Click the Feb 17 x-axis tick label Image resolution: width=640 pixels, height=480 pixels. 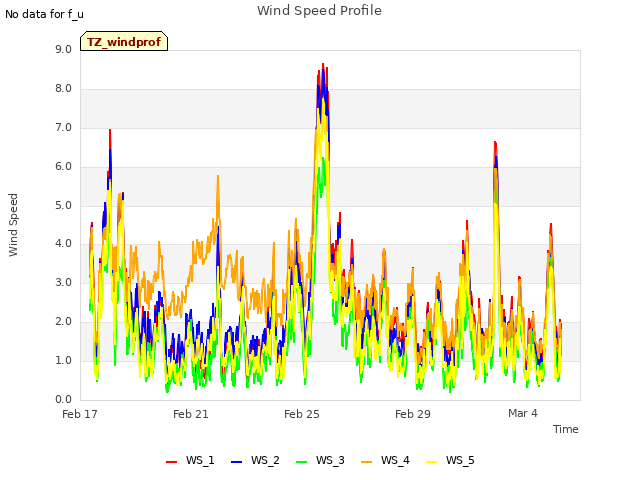[x=80, y=414]
